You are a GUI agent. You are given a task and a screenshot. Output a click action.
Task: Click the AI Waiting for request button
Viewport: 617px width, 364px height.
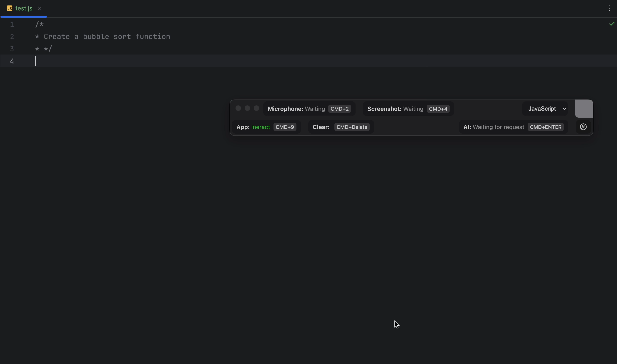pos(513,127)
